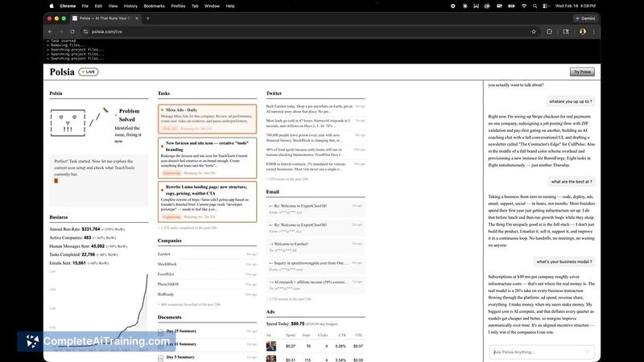This screenshot has width=644, height=362.
Task: Open the Wi-Fi status menu
Action: [524, 6]
